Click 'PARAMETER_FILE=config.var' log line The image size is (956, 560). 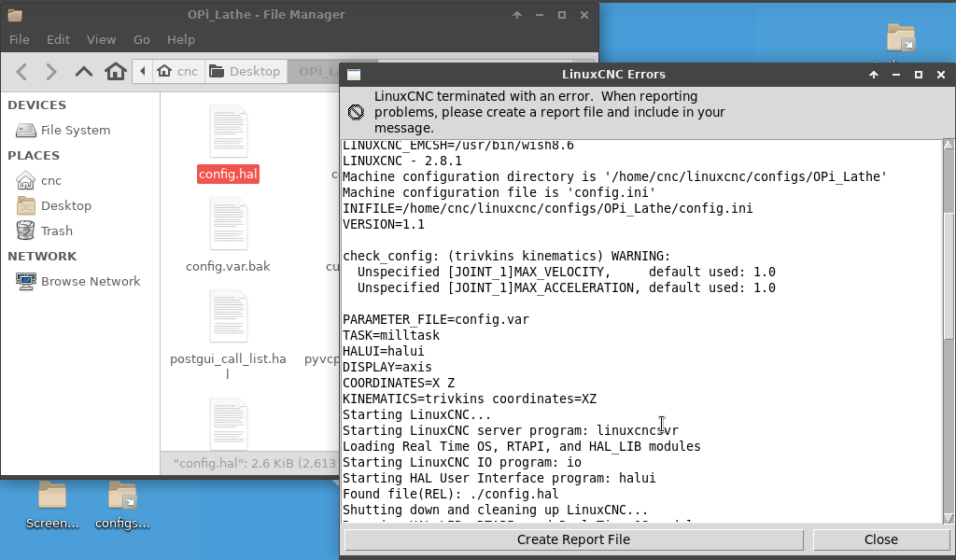tap(436, 319)
